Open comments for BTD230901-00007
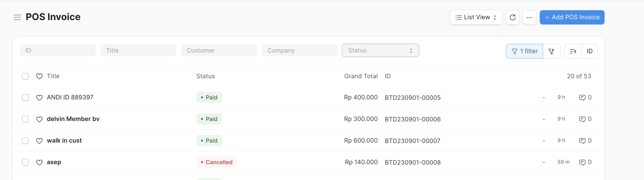Screen dimensions: 644x180 585,141
